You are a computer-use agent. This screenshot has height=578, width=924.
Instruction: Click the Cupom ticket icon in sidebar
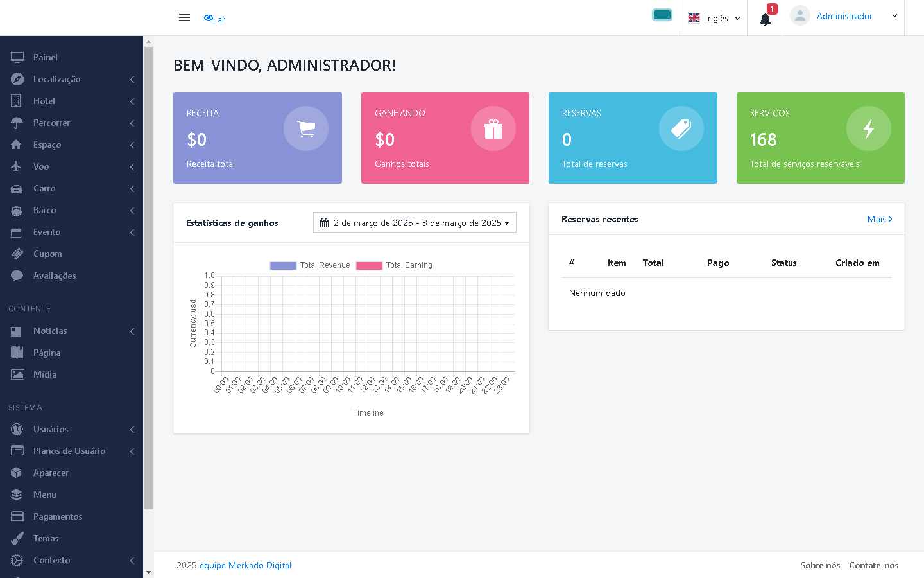coord(17,254)
